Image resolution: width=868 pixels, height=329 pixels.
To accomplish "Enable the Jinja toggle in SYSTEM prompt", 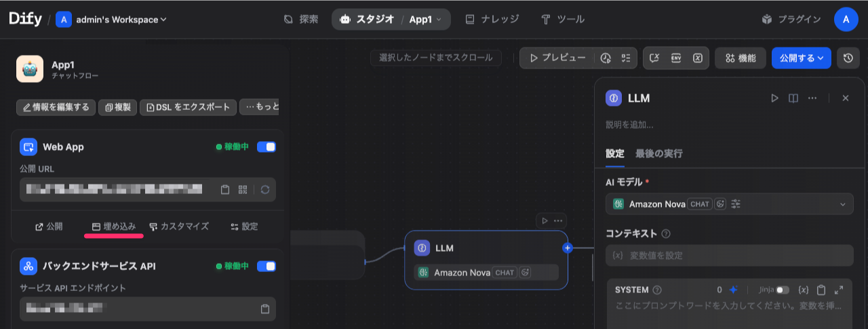I will point(783,290).
